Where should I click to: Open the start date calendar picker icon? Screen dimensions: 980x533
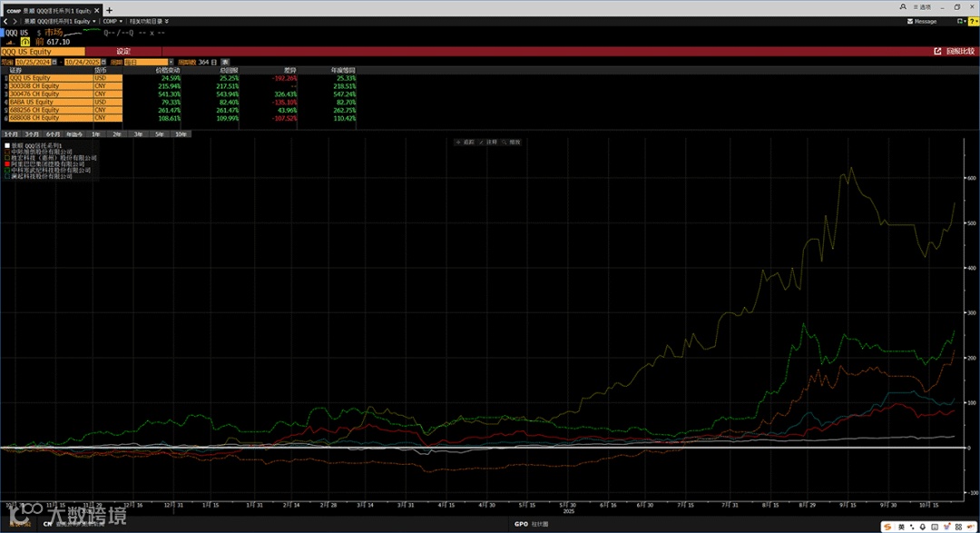(54, 62)
